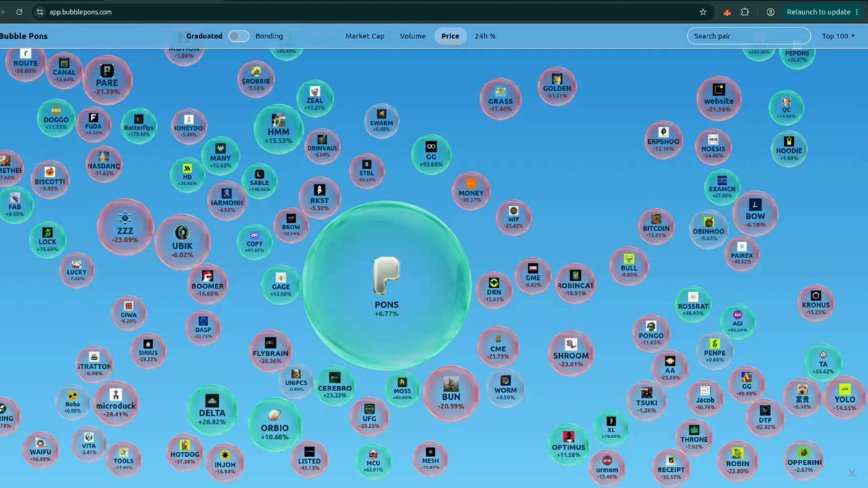Viewport: 868px width, 488px height.
Task: Click the central PONS bubble
Action: pos(387,286)
